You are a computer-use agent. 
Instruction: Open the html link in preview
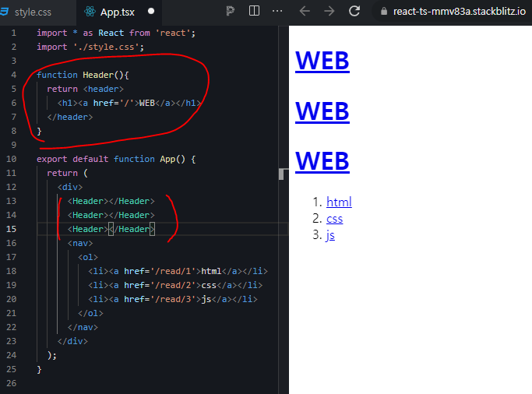[x=339, y=202]
